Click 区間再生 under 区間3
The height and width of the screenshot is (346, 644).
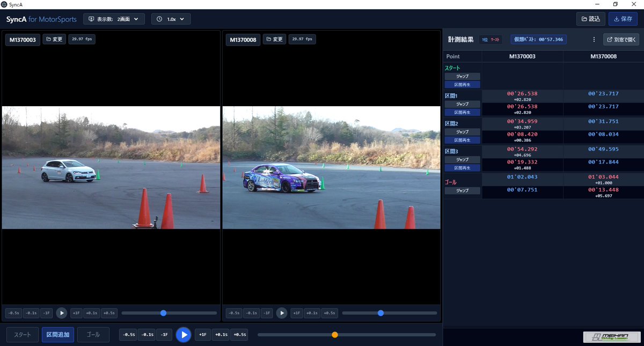[x=462, y=168]
